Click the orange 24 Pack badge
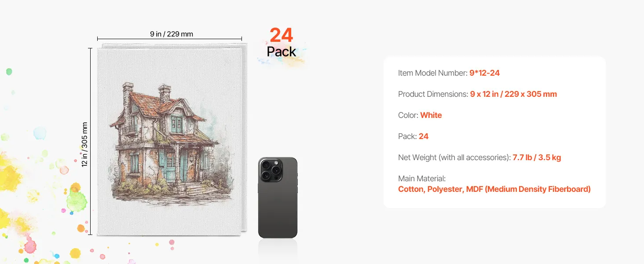The height and width of the screenshot is (264, 644). [282, 43]
